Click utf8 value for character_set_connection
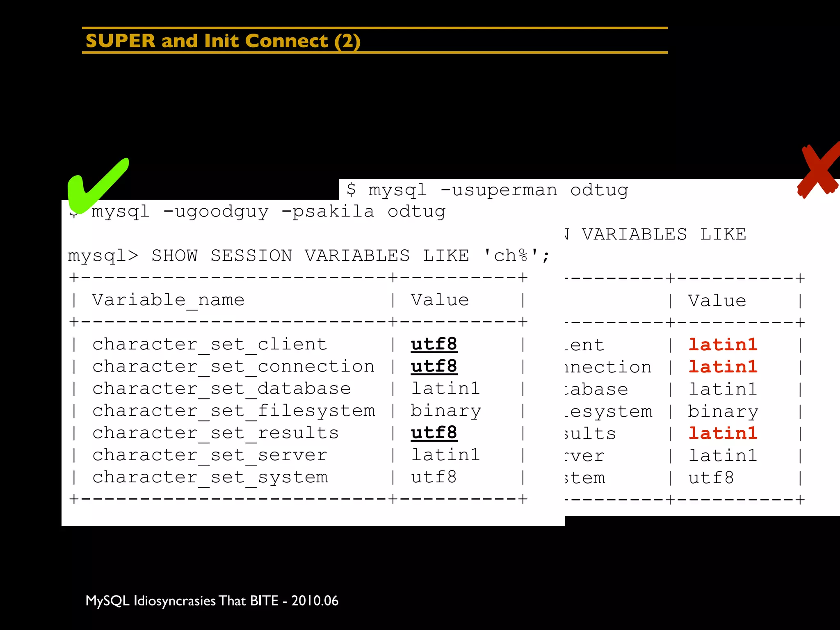840x630 pixels. (x=434, y=367)
